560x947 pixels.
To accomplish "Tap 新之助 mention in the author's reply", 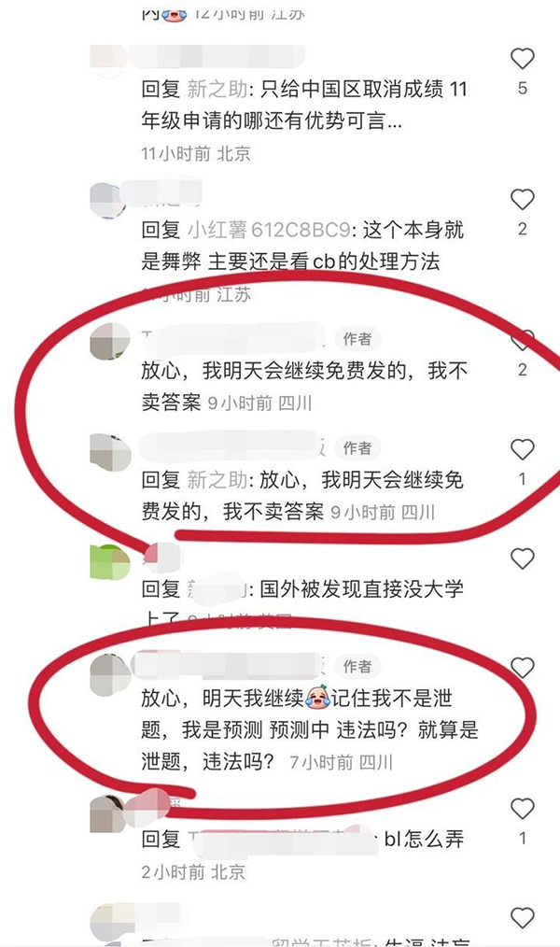I will pos(217,480).
